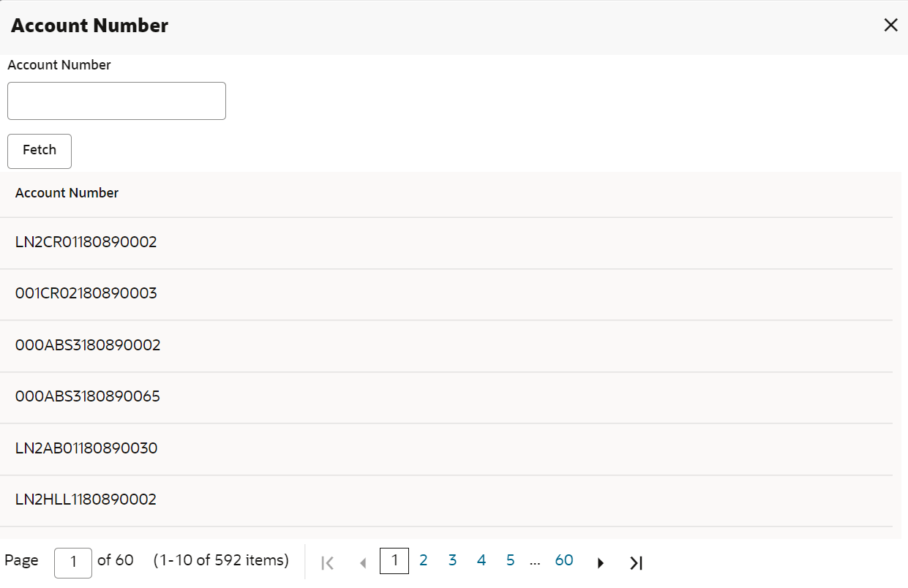Focus the Account Number search field
Screen dimensions: 908x588
click(x=116, y=101)
